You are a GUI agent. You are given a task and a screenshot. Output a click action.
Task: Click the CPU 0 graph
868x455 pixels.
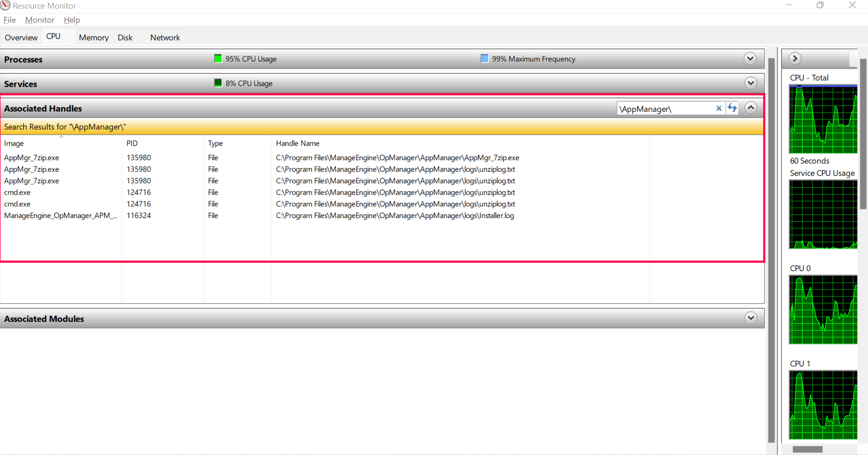pyautogui.click(x=823, y=310)
